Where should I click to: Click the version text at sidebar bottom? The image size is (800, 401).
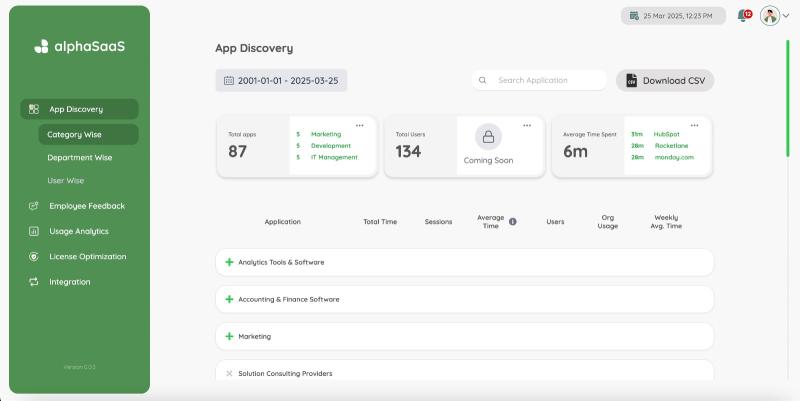pos(80,367)
